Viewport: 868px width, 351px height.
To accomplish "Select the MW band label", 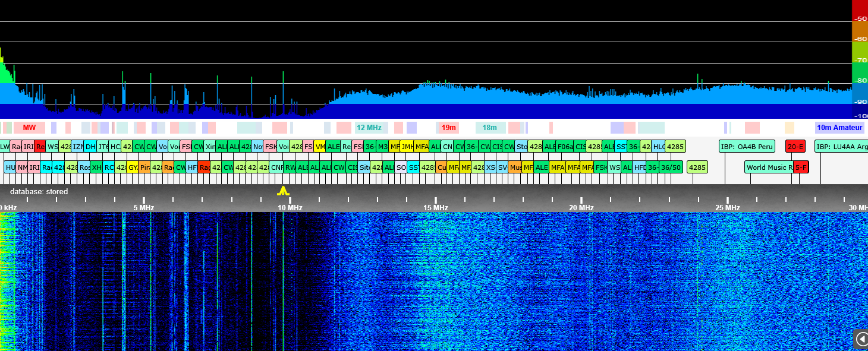I will 29,128.
